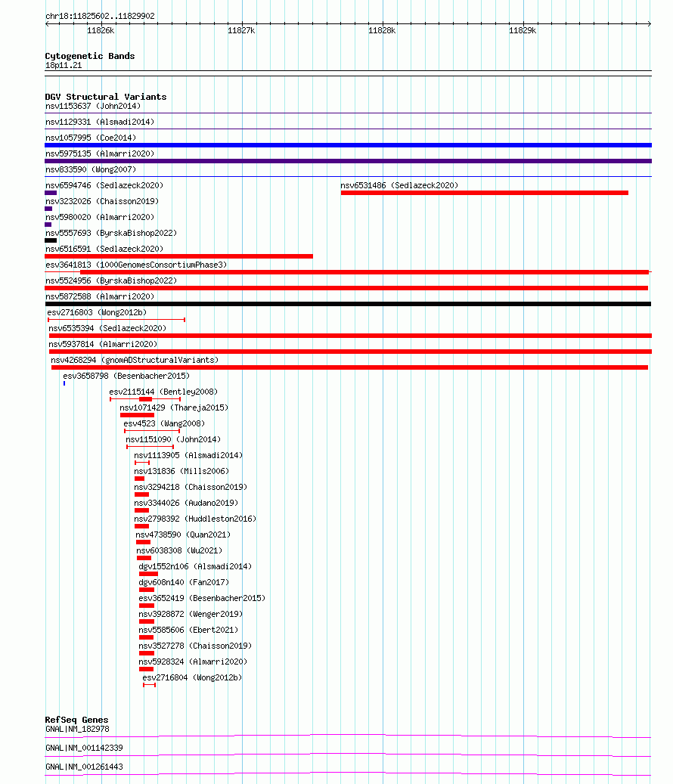Open the nsv1129331 (Alsmadi2014) variant label

tap(100, 122)
